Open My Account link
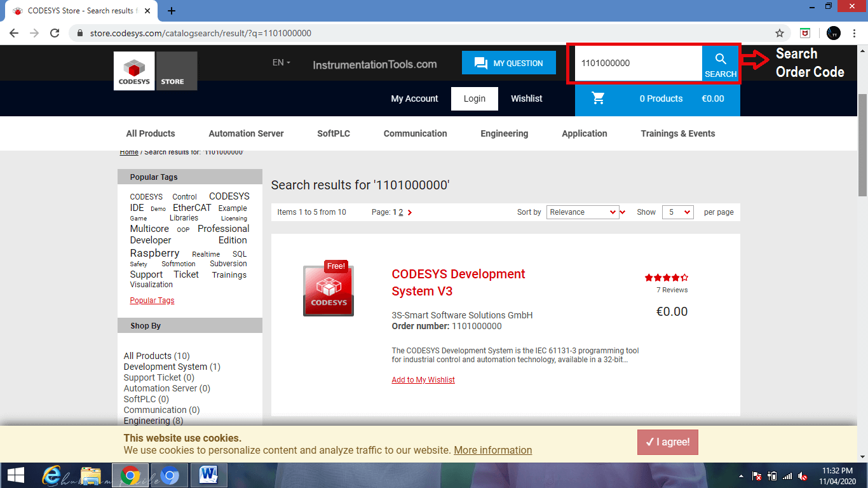868x488 pixels. pos(415,98)
